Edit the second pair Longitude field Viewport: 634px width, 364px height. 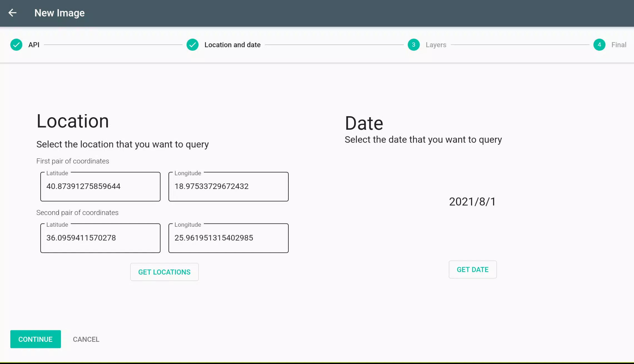point(229,238)
